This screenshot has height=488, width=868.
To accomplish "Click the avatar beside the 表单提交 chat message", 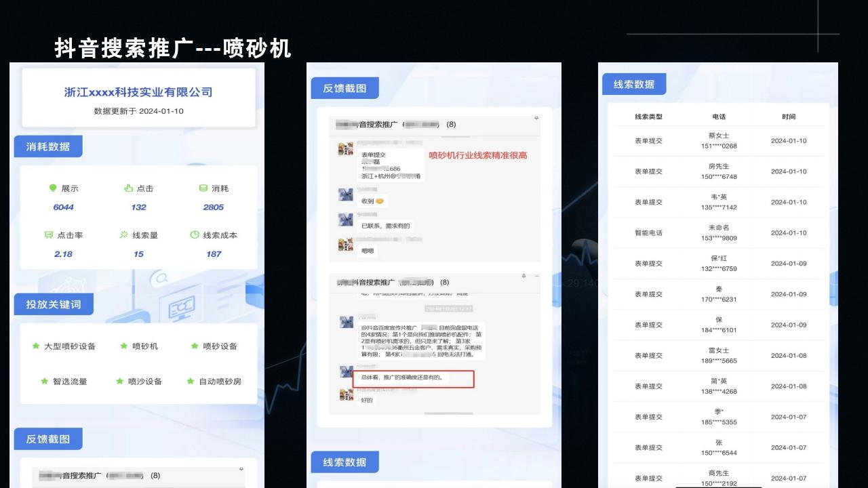I will point(346,149).
